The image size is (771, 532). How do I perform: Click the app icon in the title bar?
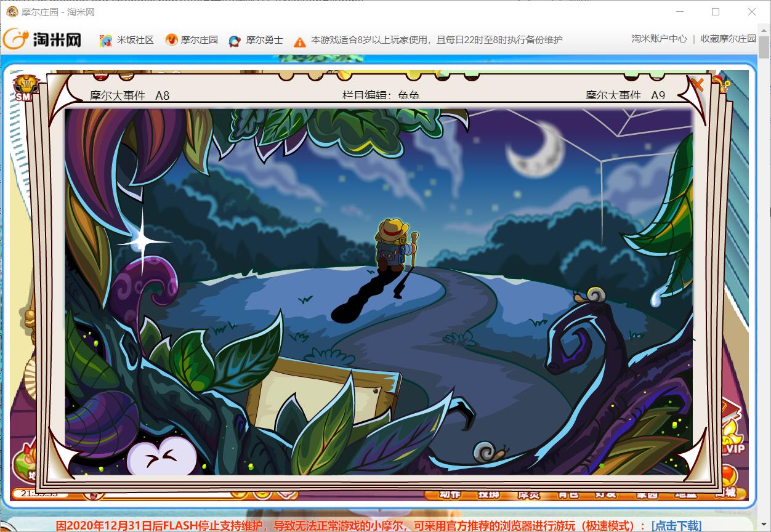(12, 12)
